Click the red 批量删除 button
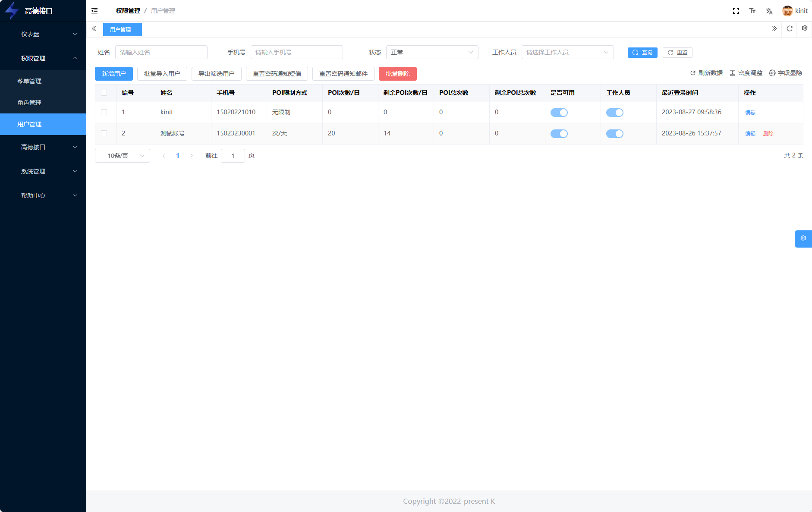Viewport: 812px width, 512px height. click(398, 74)
